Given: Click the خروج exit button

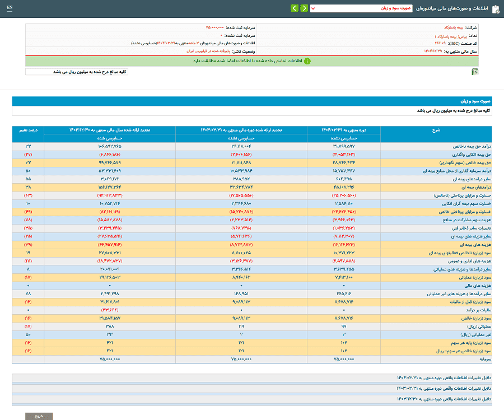Looking at the screenshot, I should click(39, 416).
